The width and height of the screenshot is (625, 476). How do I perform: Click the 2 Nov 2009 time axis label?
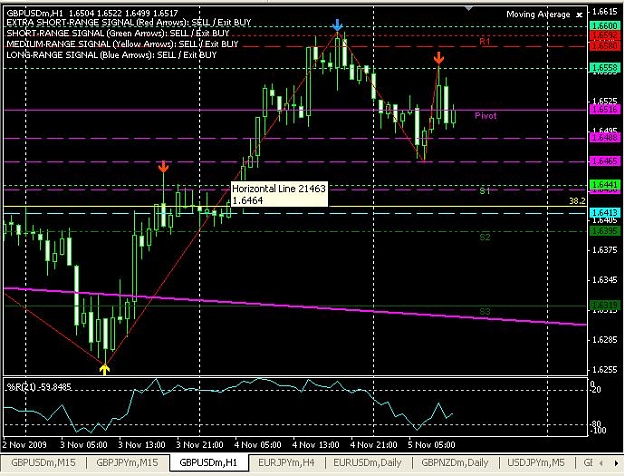[25, 445]
